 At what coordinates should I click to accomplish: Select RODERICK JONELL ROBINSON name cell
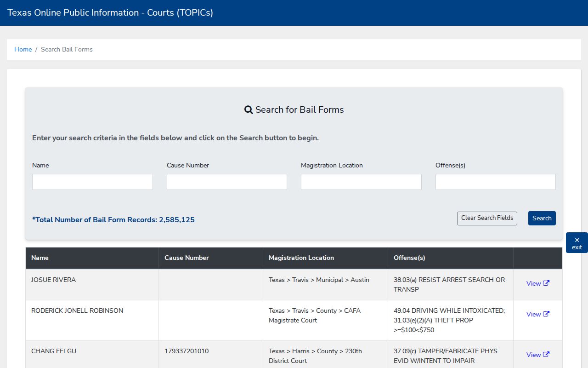(92, 321)
